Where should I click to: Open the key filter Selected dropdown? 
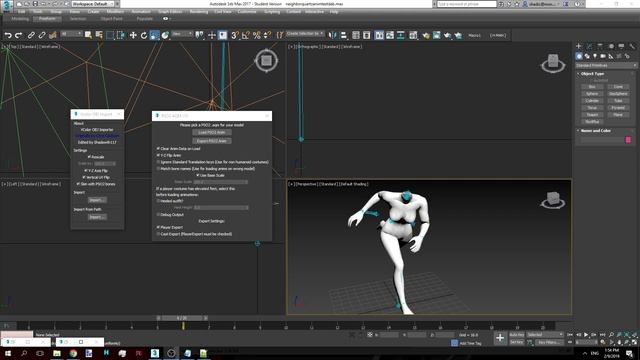click(544, 335)
